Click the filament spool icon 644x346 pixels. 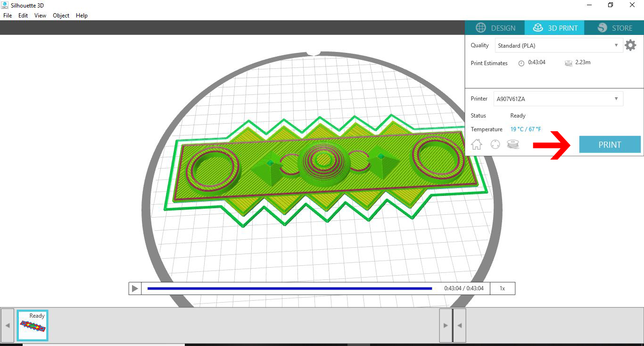513,144
